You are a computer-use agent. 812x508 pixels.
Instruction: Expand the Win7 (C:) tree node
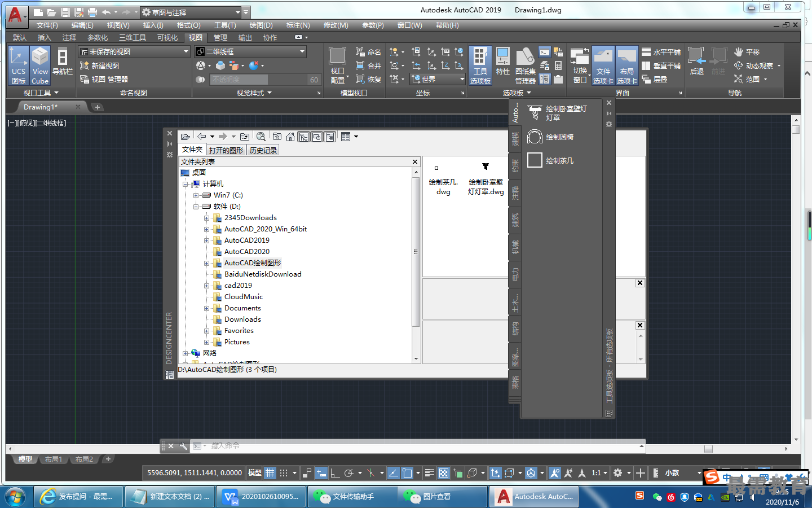[196, 195]
